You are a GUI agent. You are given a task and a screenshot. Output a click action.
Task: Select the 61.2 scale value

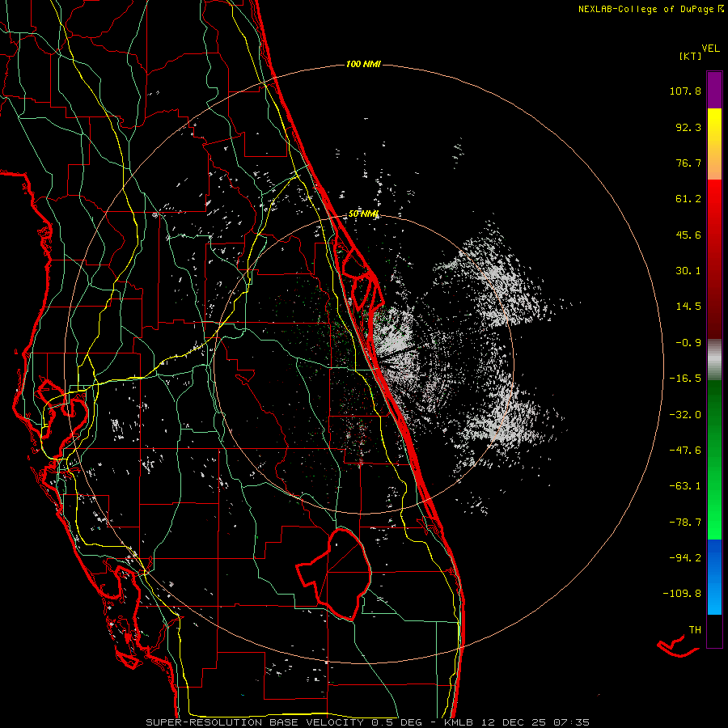point(688,199)
